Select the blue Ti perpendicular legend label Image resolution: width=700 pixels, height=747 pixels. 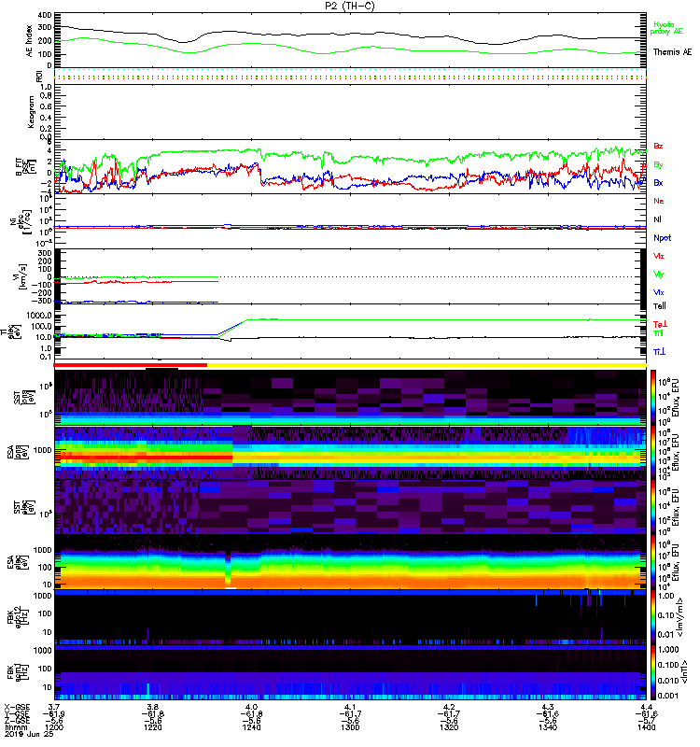pos(659,352)
